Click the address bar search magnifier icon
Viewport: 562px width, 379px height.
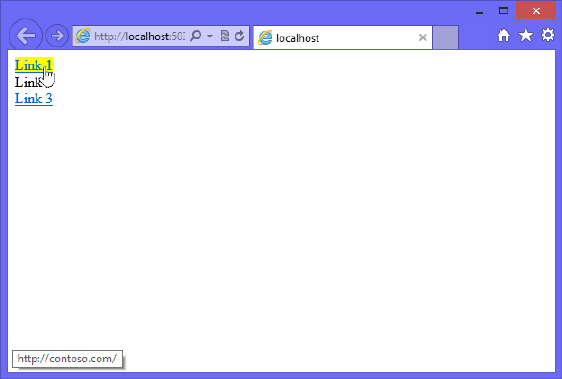coord(196,36)
